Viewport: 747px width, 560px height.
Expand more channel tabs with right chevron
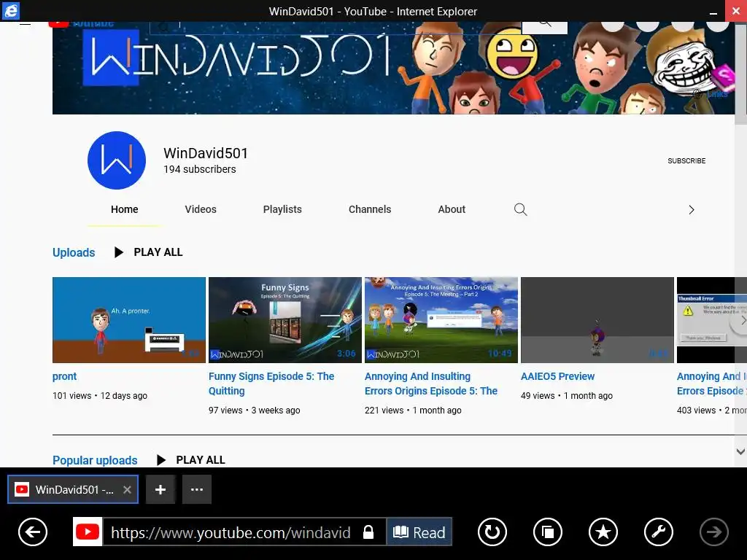click(x=692, y=210)
